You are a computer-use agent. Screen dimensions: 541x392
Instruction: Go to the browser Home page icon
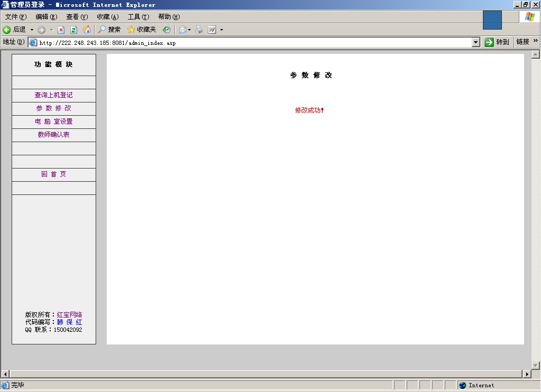click(87, 30)
